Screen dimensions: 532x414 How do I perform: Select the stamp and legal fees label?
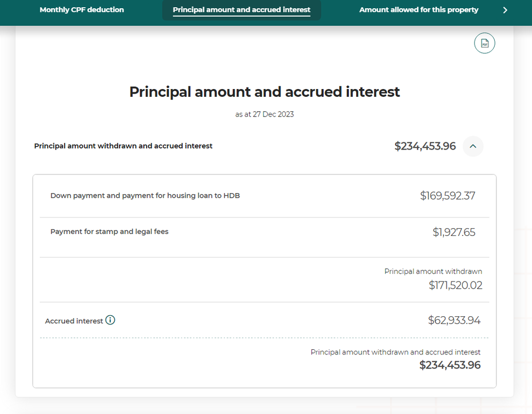tap(109, 231)
